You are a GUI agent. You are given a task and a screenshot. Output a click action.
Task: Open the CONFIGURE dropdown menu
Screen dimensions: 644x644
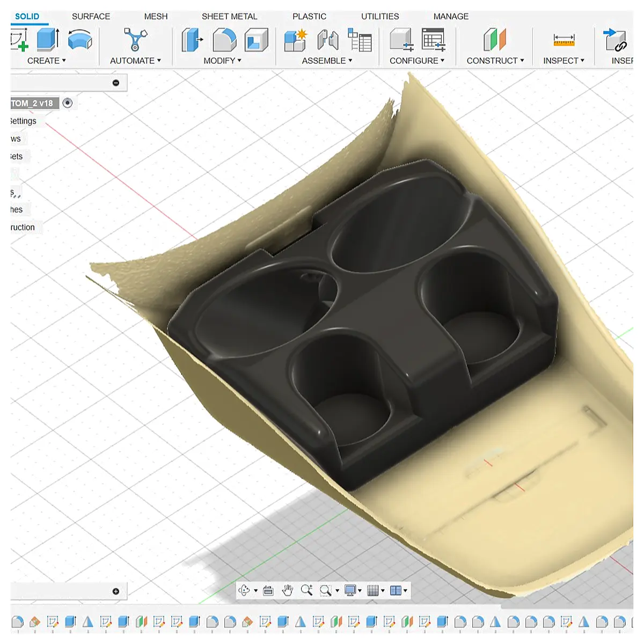coord(417,61)
